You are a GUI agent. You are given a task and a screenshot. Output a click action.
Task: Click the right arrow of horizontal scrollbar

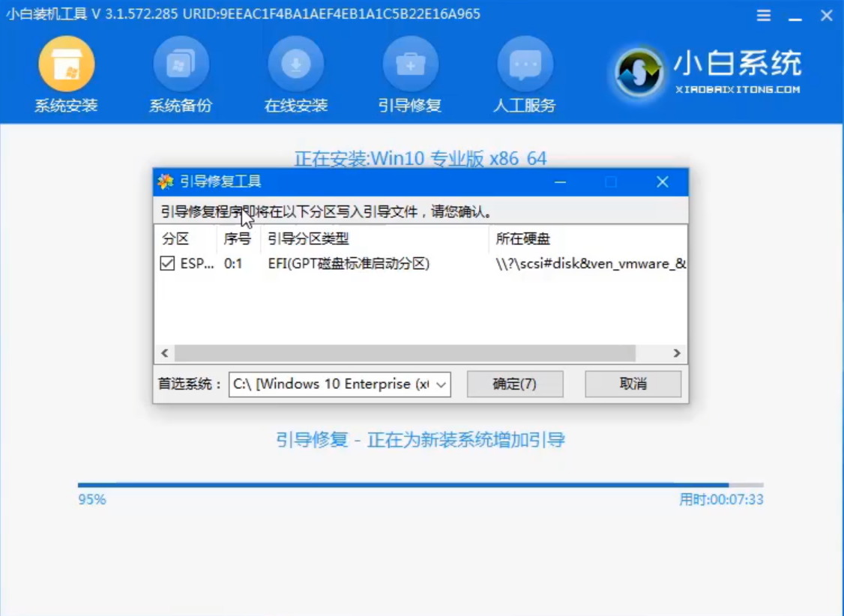[x=677, y=353]
